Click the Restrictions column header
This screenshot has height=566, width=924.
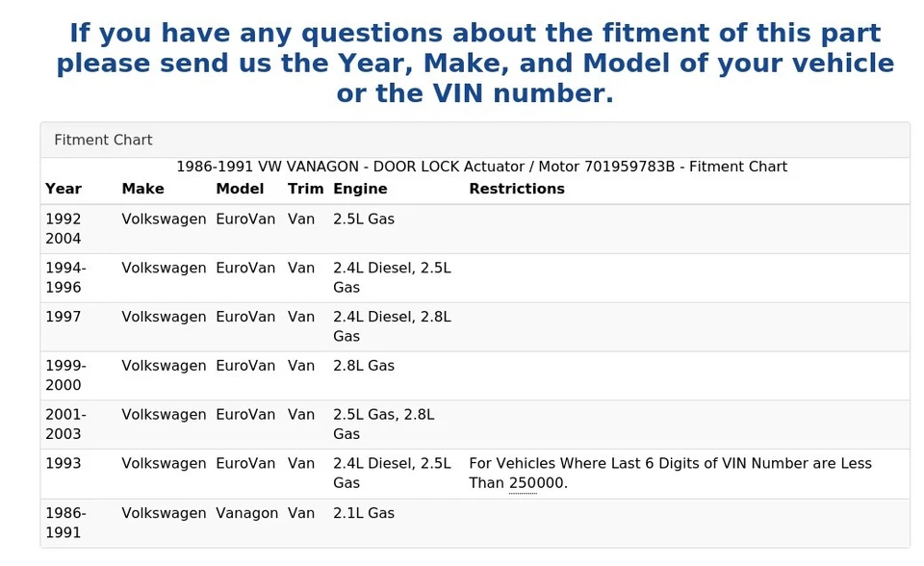(517, 189)
